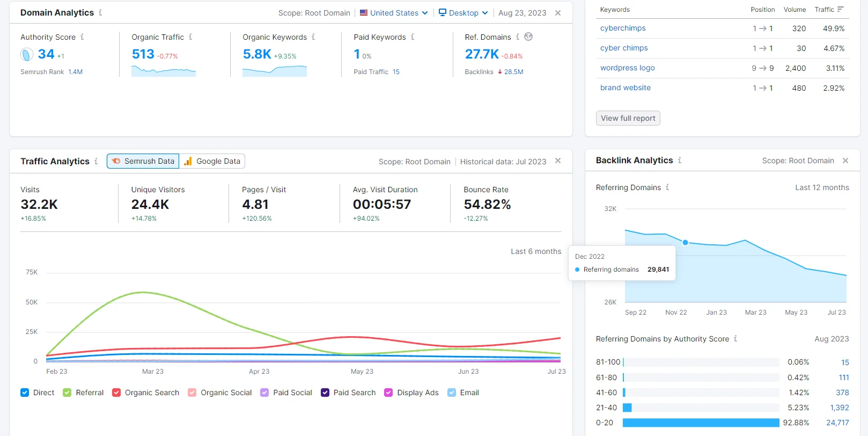Click the globe icon beside Ref. Domains
This screenshot has width=868, height=436.
click(x=528, y=37)
